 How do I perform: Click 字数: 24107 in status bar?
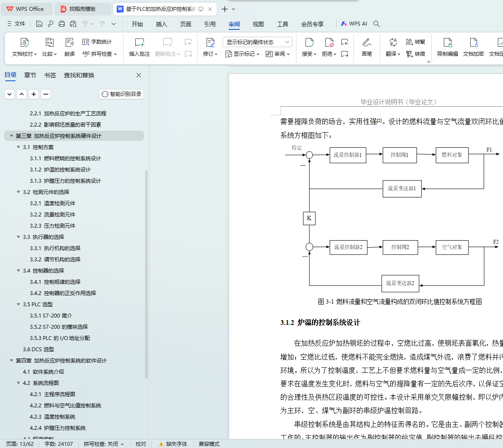coord(59,444)
